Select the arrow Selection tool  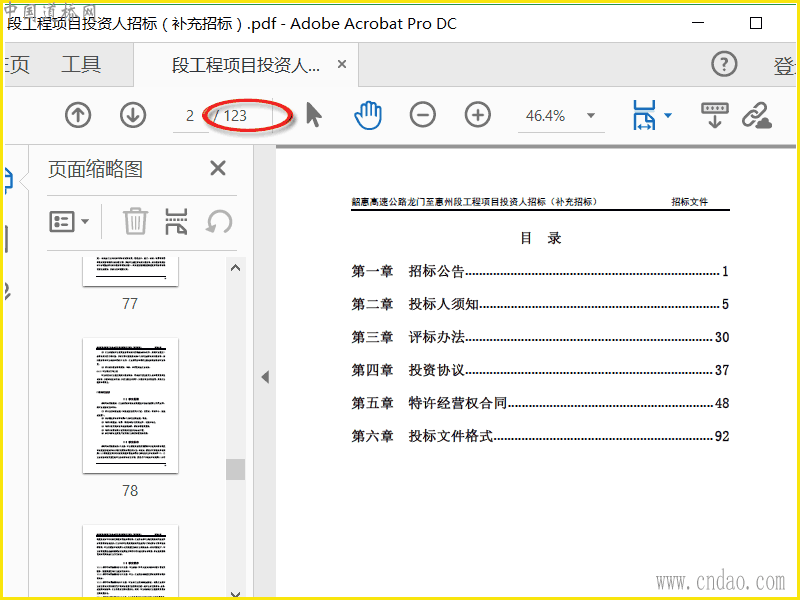pyautogui.click(x=314, y=115)
